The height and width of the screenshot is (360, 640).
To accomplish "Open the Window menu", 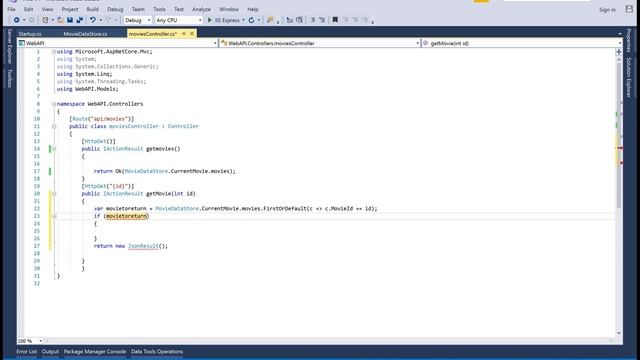I will click(229, 9).
